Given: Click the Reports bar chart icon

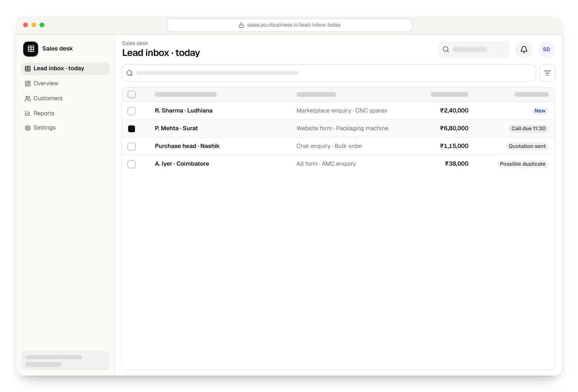Looking at the screenshot, I should coord(28,113).
